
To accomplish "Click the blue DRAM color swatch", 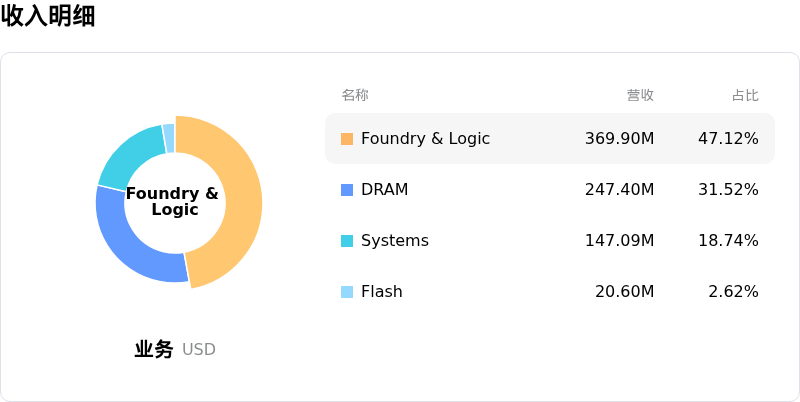I will coord(347,190).
